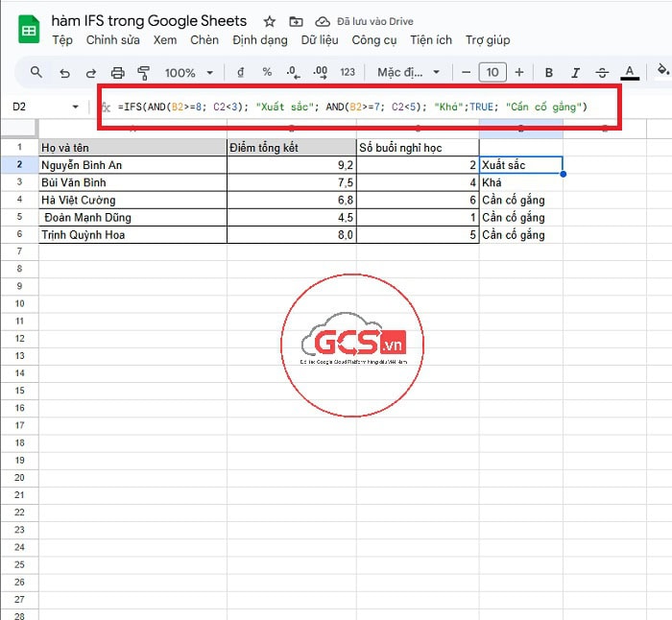Star the document with the star icon
672x620 pixels.
pos(270,21)
